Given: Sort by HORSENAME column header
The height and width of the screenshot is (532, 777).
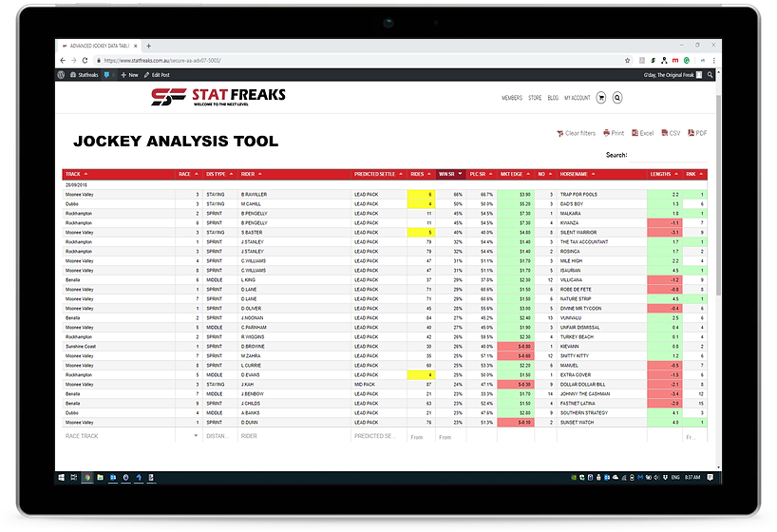Looking at the screenshot, I should (601, 174).
